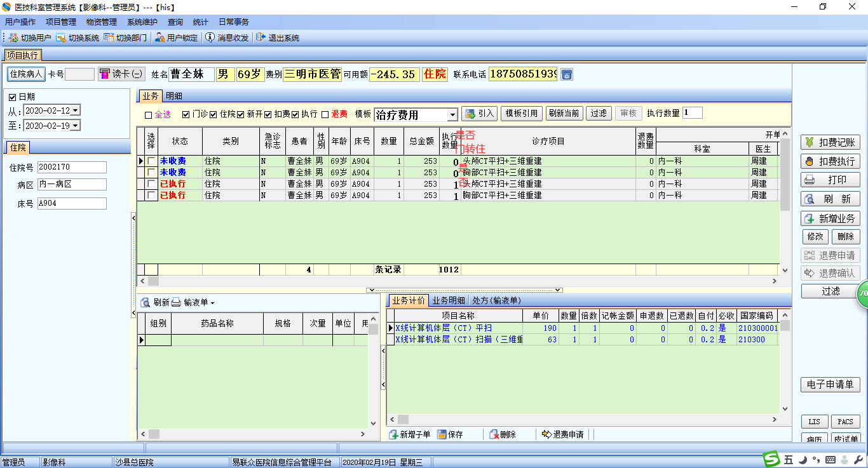The width and height of the screenshot is (868, 468).
Task: Click the 修改 modify button
Action: pyautogui.click(x=815, y=237)
